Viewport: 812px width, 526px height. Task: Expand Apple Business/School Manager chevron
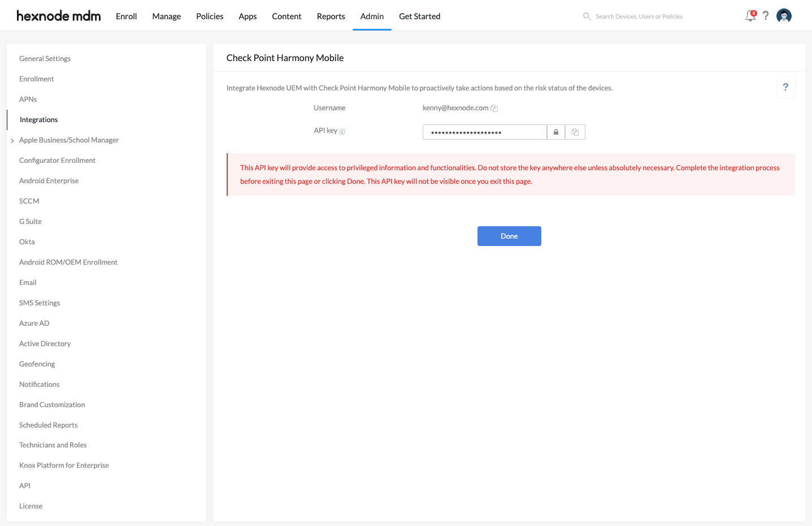coord(12,140)
